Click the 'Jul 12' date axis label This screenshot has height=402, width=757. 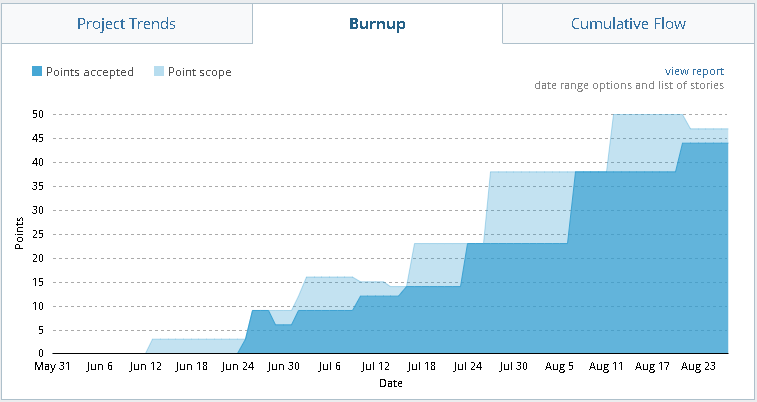(x=375, y=366)
